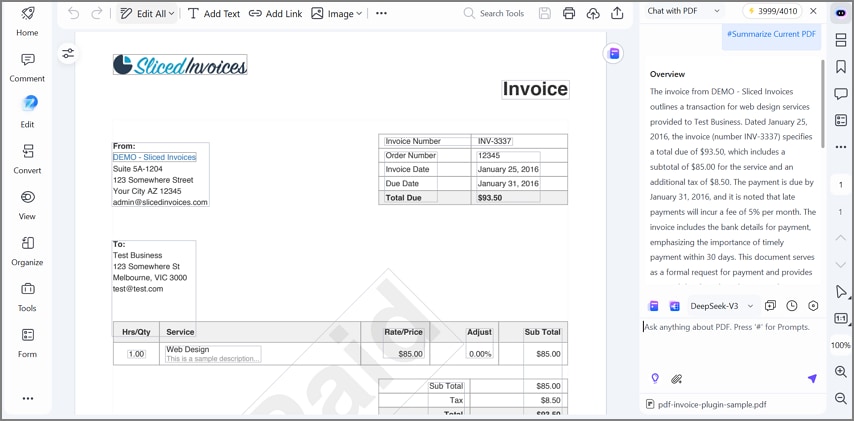Click the DEMO - Sliced Invoices link
Viewport: 854px width, 421px height.
tap(154, 157)
